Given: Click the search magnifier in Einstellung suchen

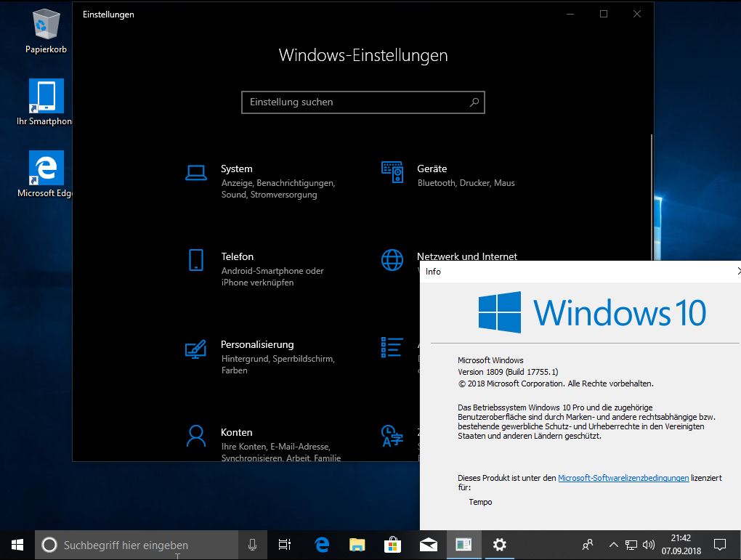Looking at the screenshot, I should [474, 102].
